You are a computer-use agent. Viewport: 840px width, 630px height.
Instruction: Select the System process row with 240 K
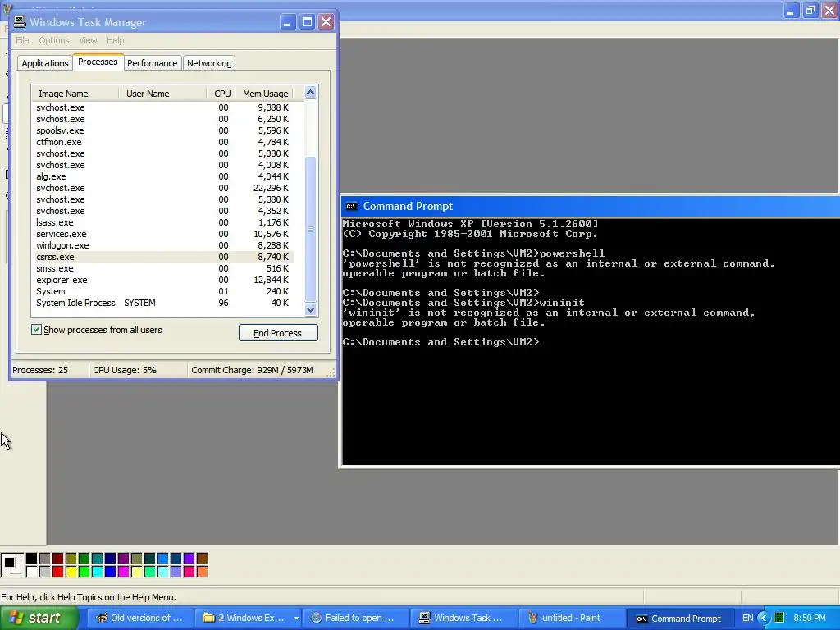point(163,291)
